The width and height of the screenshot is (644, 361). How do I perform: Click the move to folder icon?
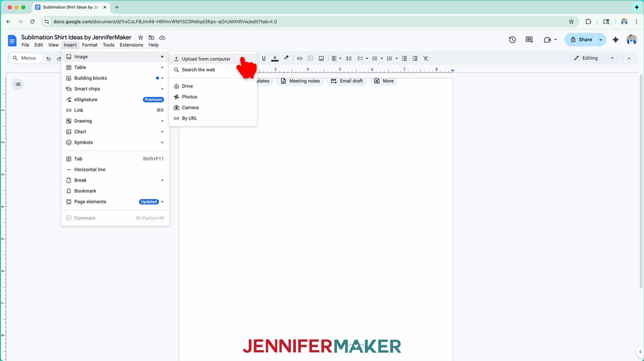pyautogui.click(x=151, y=37)
